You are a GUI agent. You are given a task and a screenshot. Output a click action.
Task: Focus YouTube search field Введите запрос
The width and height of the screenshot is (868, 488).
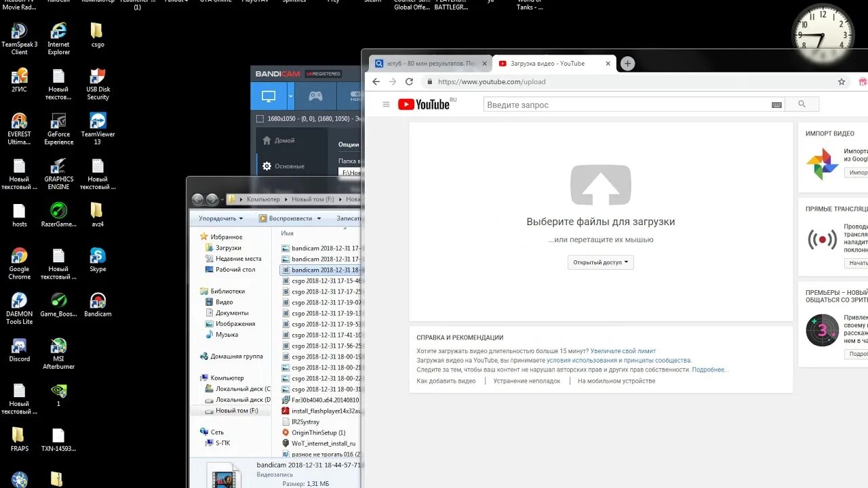[x=627, y=104]
